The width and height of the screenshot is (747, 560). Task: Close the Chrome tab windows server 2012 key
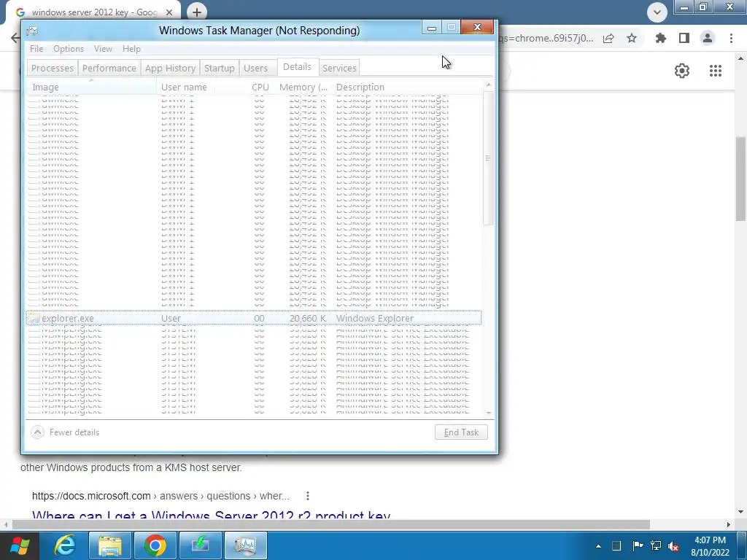pyautogui.click(x=169, y=12)
